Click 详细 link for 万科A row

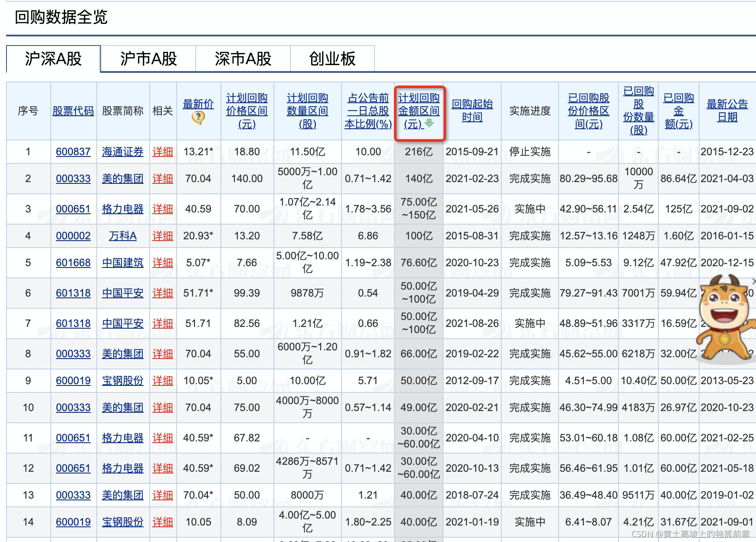pyautogui.click(x=162, y=236)
